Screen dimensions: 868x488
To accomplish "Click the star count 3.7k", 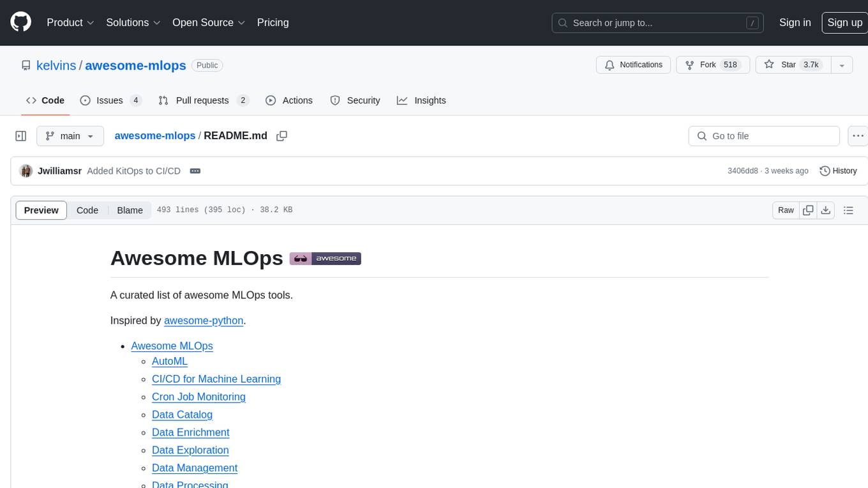I will [x=811, y=65].
